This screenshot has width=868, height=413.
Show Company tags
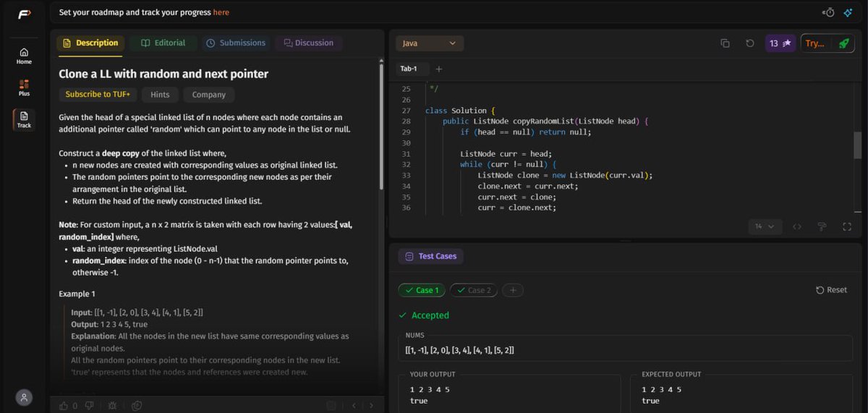click(209, 95)
